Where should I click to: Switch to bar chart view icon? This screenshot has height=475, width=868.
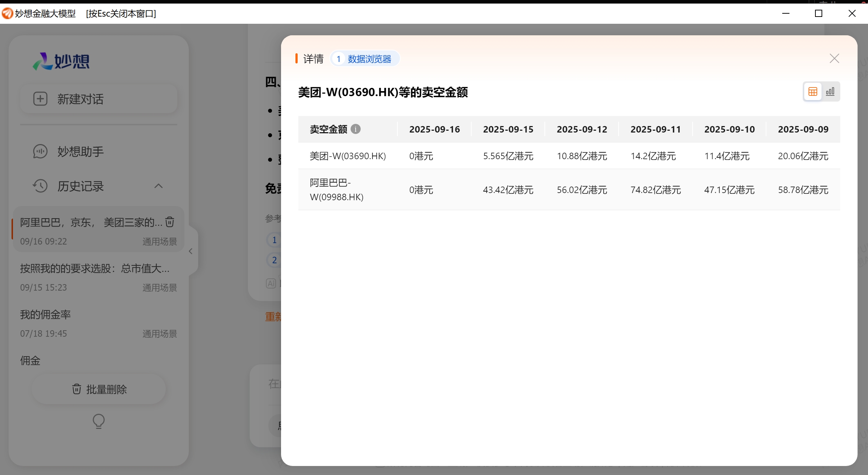pos(830,91)
